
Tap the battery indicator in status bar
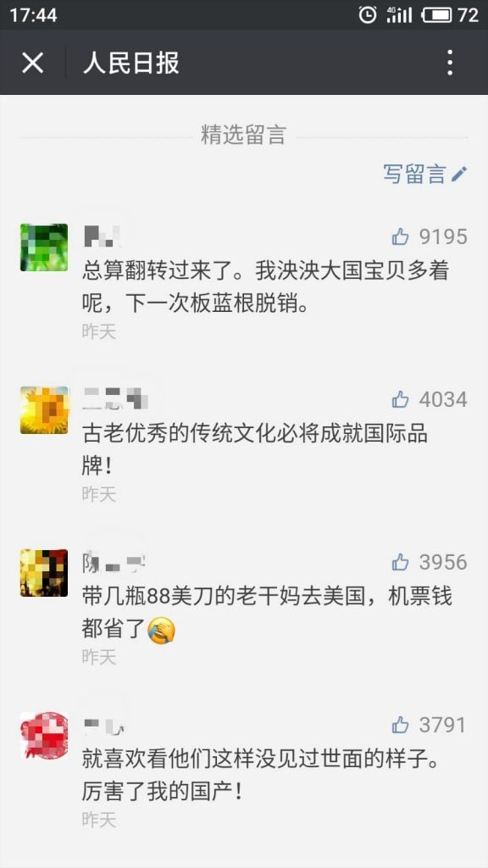click(x=437, y=15)
